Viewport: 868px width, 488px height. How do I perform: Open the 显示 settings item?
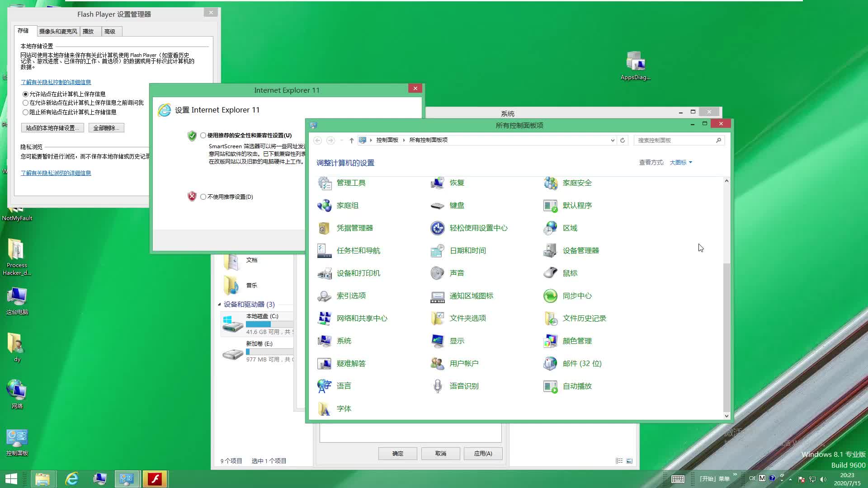coord(447,341)
